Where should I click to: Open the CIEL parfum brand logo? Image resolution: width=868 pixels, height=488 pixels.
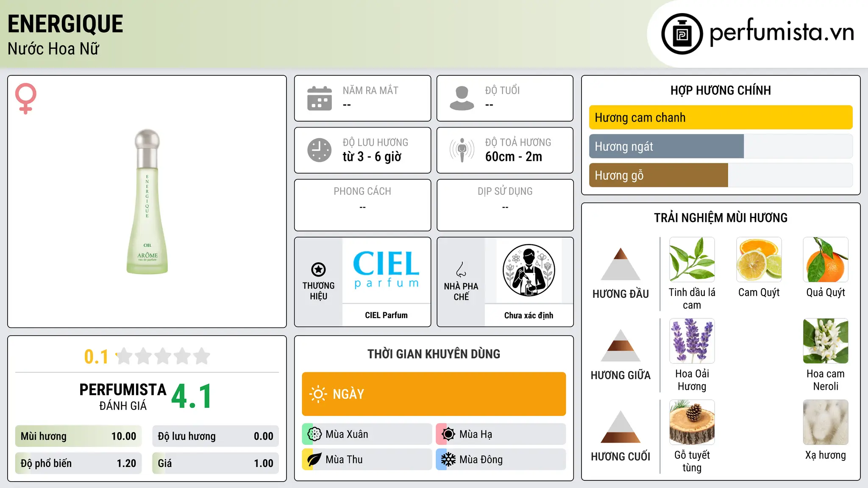click(x=386, y=270)
